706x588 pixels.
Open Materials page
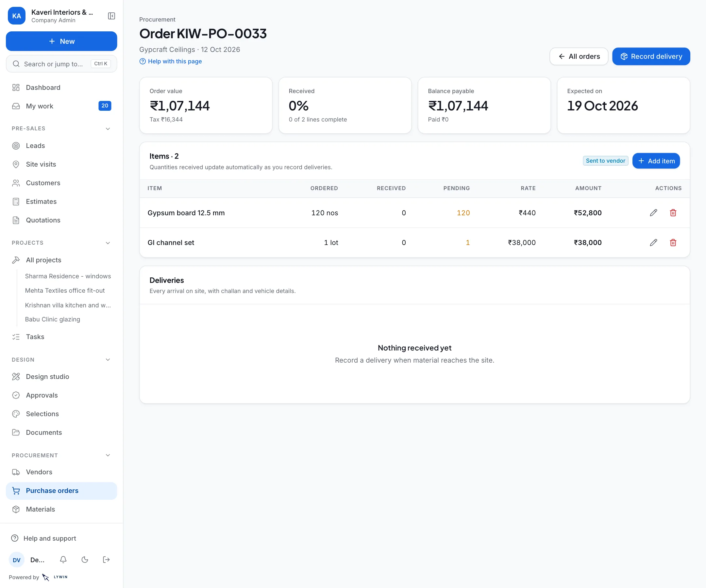tap(61, 509)
